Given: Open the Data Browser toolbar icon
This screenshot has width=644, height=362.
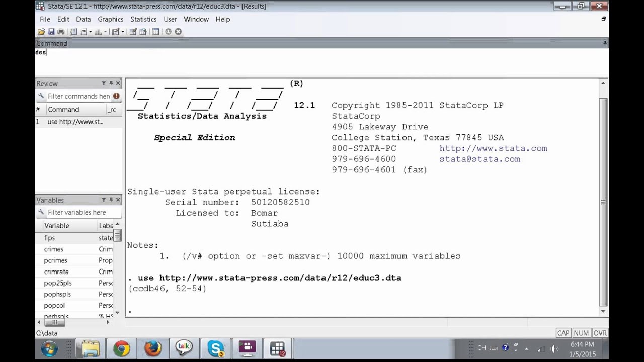Looking at the screenshot, I should [x=143, y=32].
